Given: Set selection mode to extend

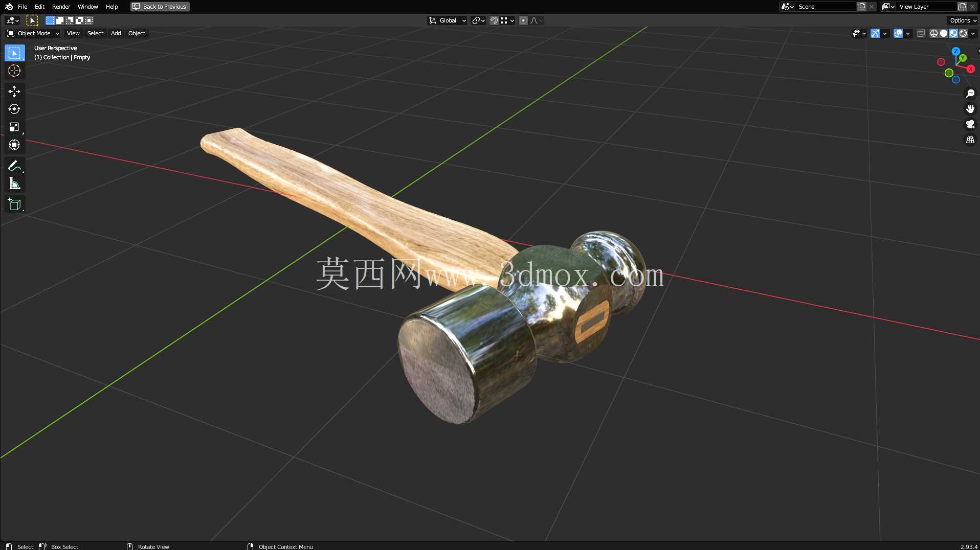Looking at the screenshot, I should pos(59,20).
